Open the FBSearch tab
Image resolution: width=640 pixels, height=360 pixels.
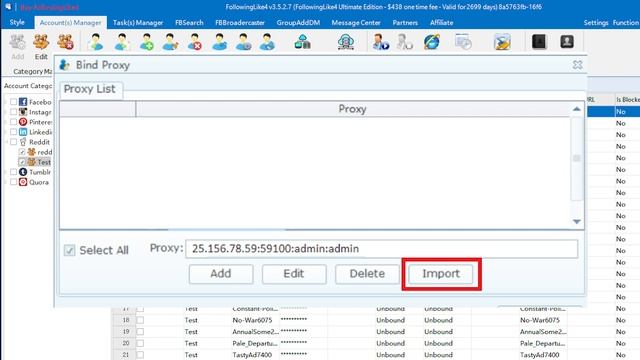(189, 23)
